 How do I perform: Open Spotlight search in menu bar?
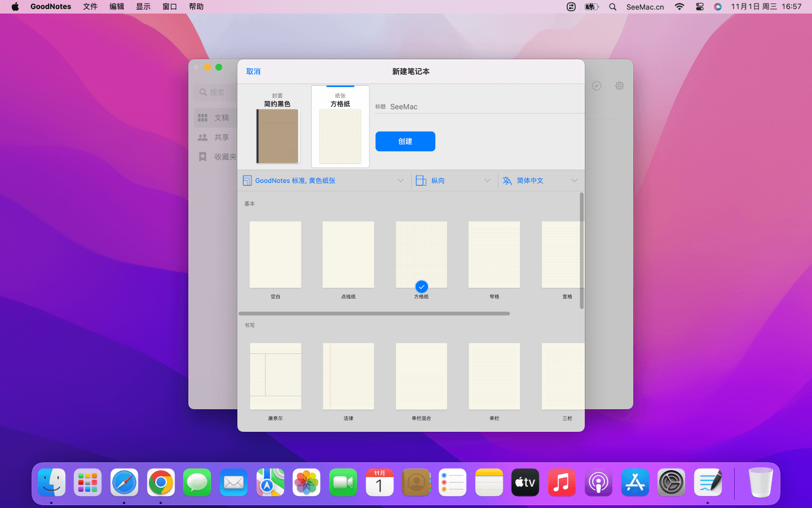(612, 7)
